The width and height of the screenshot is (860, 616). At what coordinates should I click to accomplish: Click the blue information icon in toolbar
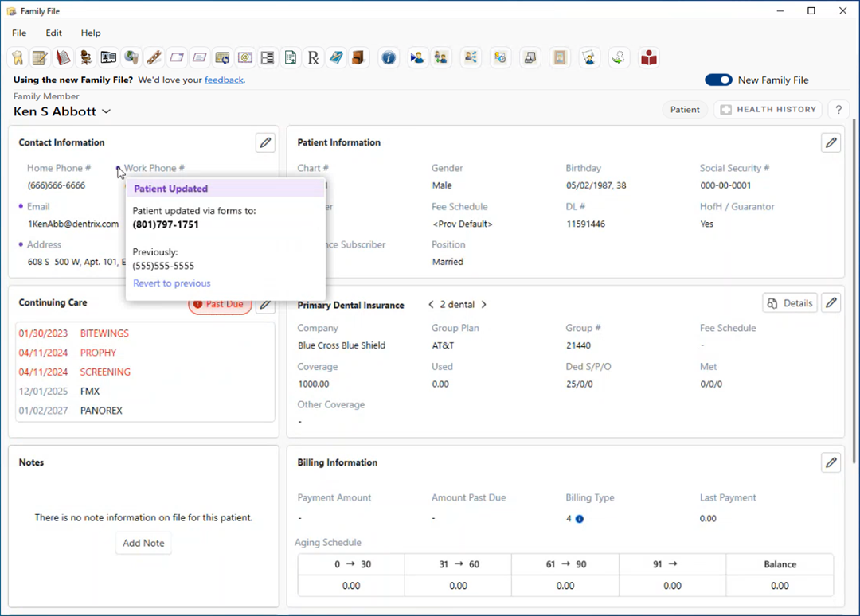coord(388,58)
